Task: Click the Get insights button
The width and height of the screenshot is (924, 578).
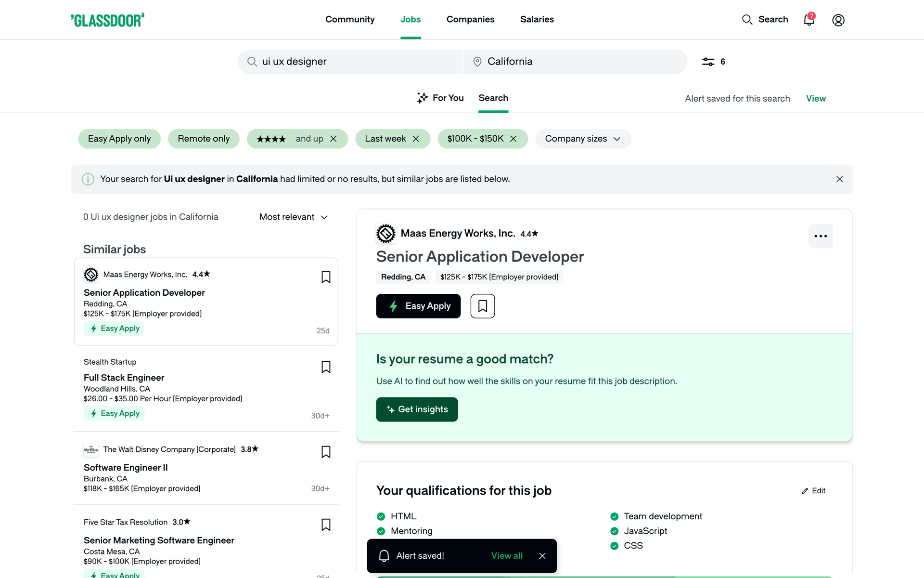Action: pyautogui.click(x=417, y=409)
